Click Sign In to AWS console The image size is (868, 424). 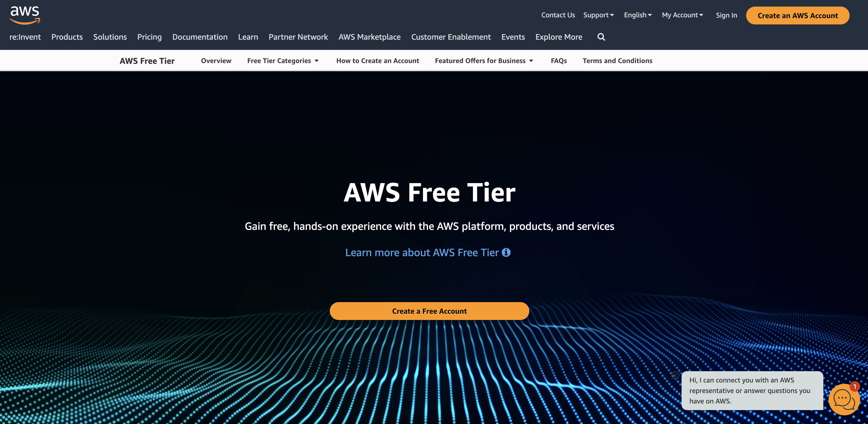point(726,15)
